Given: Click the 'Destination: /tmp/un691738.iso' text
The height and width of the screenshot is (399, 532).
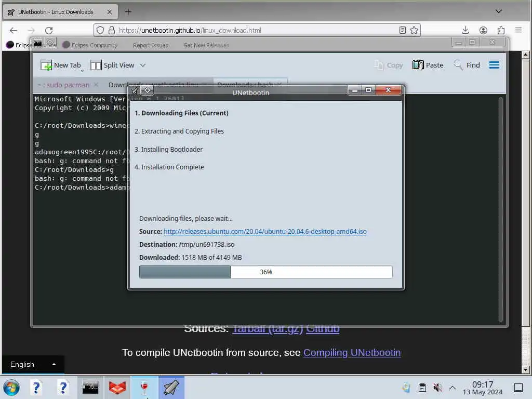Looking at the screenshot, I should tap(187, 245).
